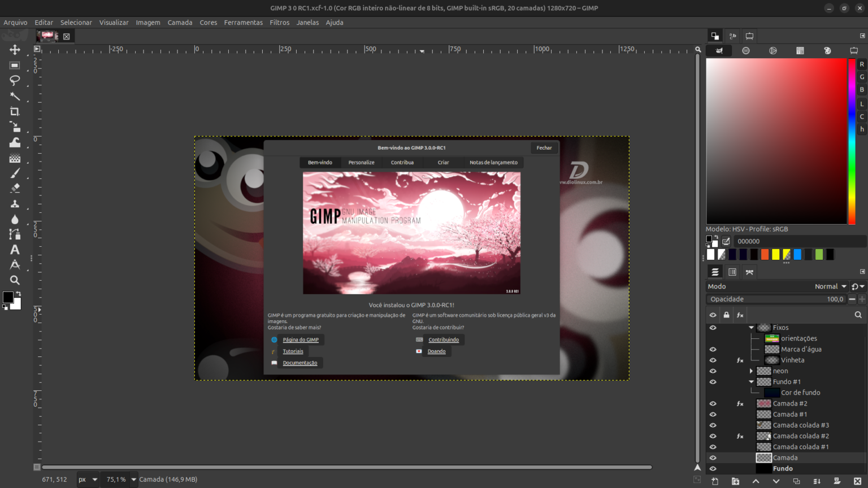This screenshot has width=868, height=488.
Task: Expand the neon layer group
Action: [750, 371]
